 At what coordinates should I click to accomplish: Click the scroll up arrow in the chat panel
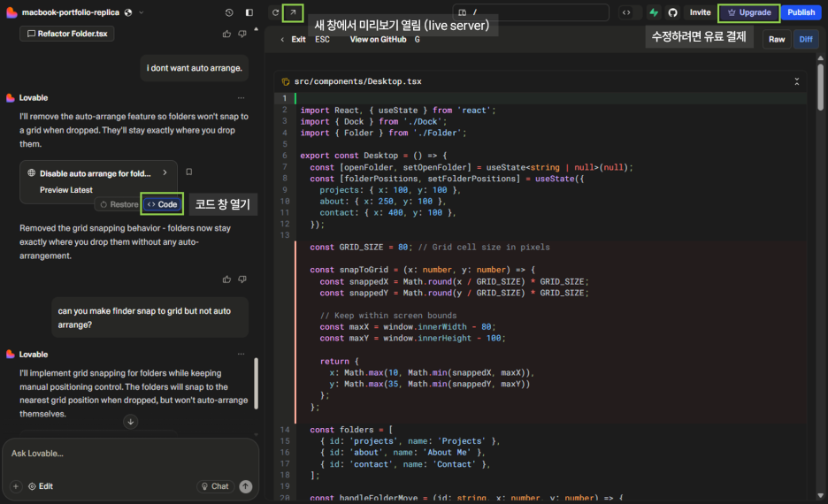pos(257,29)
